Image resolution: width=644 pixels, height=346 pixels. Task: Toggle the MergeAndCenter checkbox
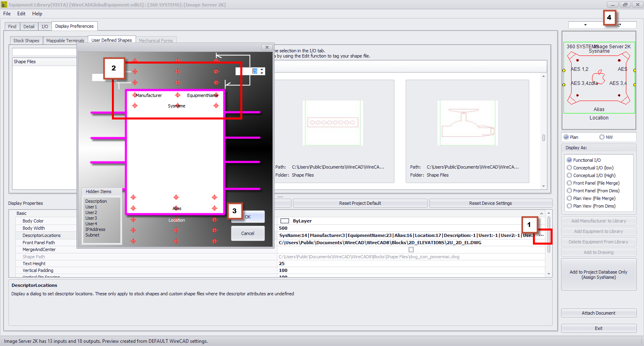tap(411, 249)
